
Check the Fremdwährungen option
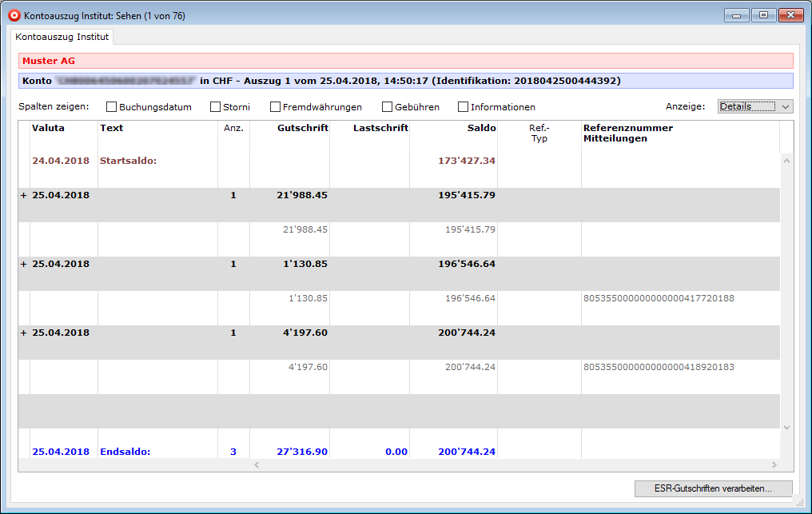[x=276, y=107]
